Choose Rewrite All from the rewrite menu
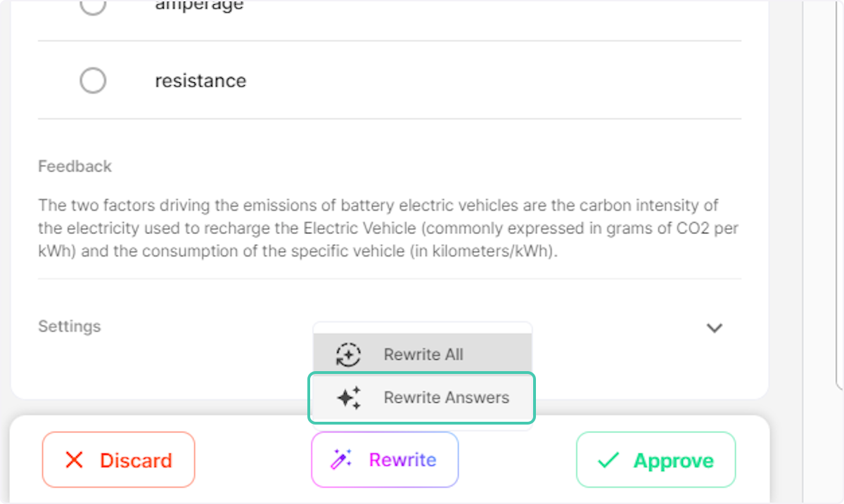This screenshot has height=504, width=844. [x=423, y=354]
